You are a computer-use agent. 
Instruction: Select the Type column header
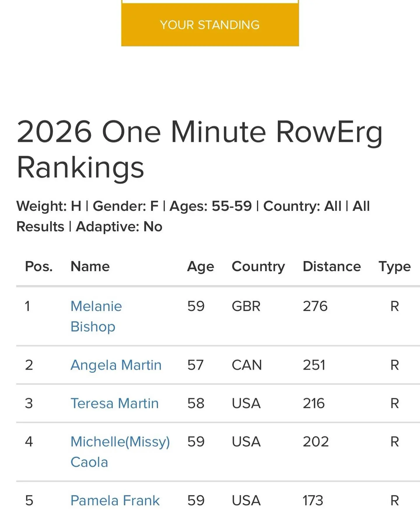coord(395,267)
